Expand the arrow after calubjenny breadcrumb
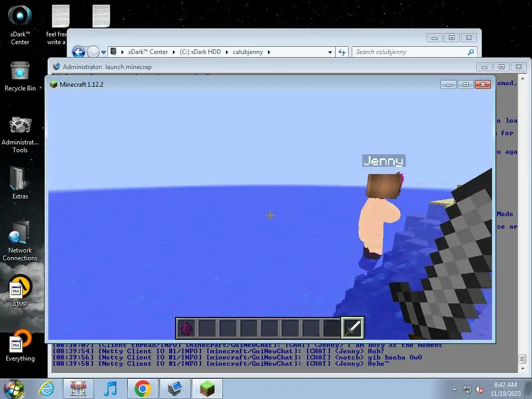Screen dimensions: 532x399 269,52
